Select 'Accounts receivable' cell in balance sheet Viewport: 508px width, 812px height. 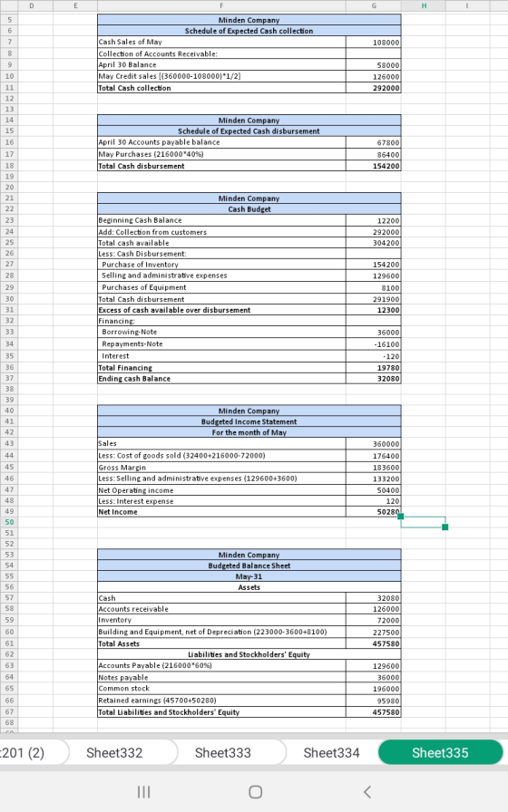pos(221,609)
